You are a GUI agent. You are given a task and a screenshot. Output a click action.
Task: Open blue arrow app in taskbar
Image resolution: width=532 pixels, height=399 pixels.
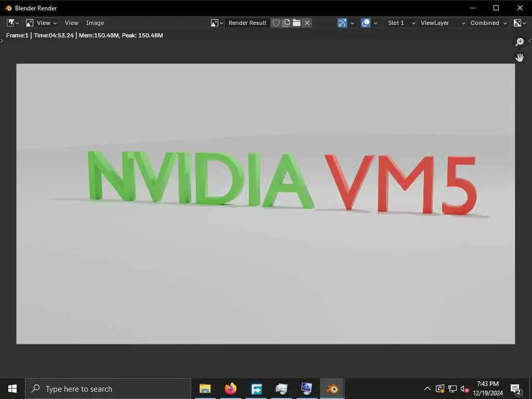pyautogui.click(x=256, y=389)
